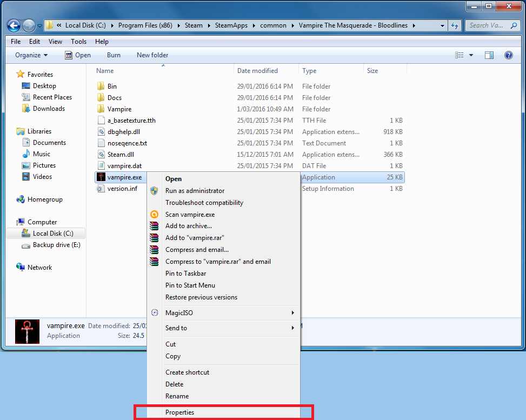The width and height of the screenshot is (526, 420).
Task: Click the blue Help question mark icon
Action: click(x=509, y=55)
